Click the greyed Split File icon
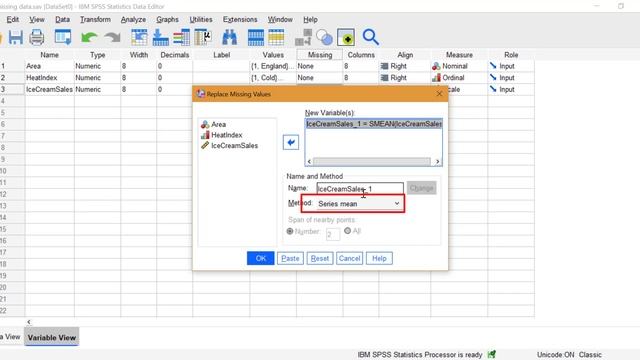 click(x=303, y=38)
